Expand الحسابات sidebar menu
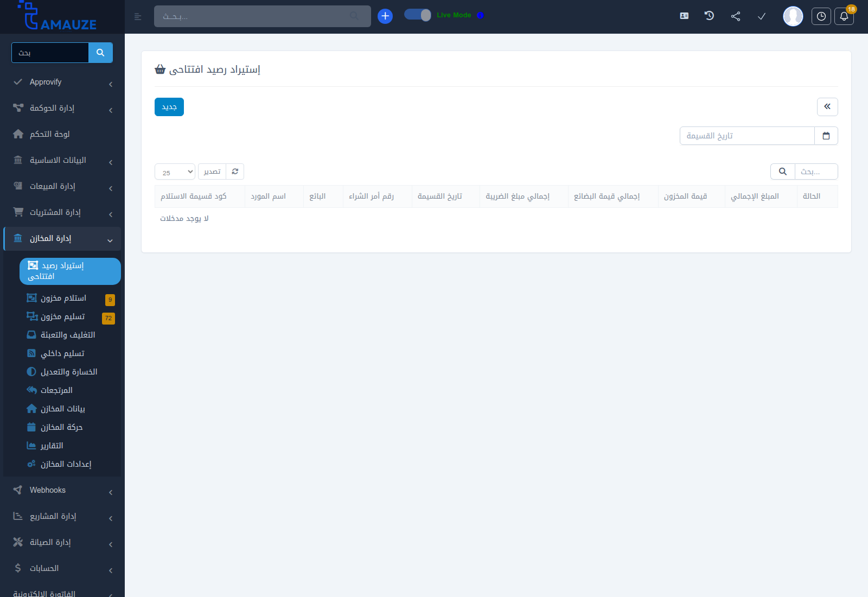 pos(62,569)
